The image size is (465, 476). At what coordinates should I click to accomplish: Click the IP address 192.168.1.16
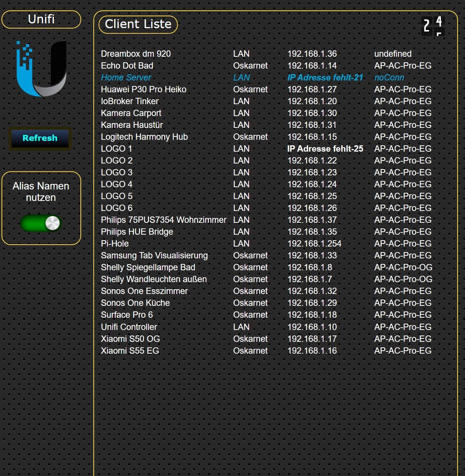pos(312,351)
